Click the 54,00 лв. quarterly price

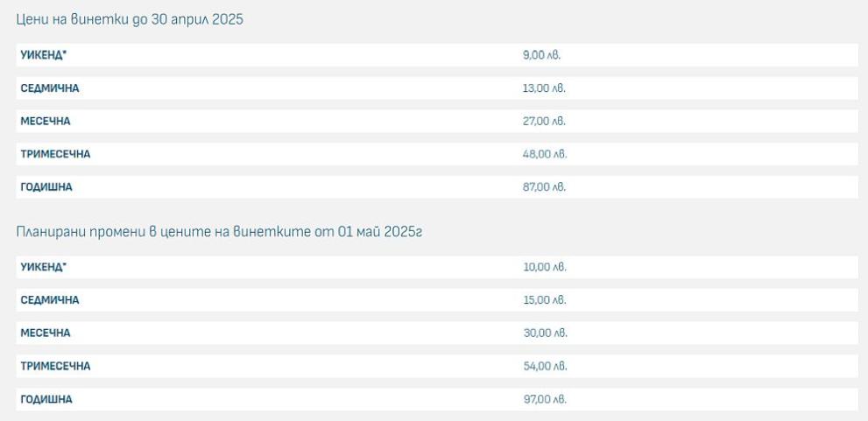[545, 366]
